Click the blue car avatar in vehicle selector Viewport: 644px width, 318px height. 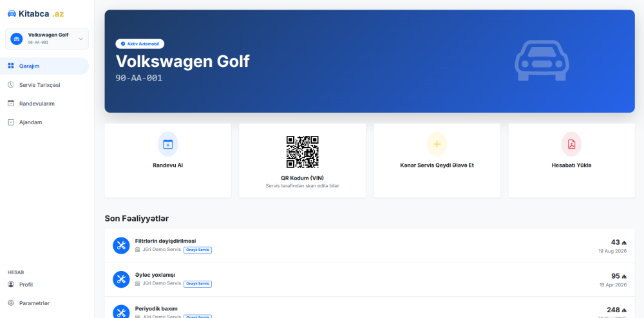[x=17, y=39]
